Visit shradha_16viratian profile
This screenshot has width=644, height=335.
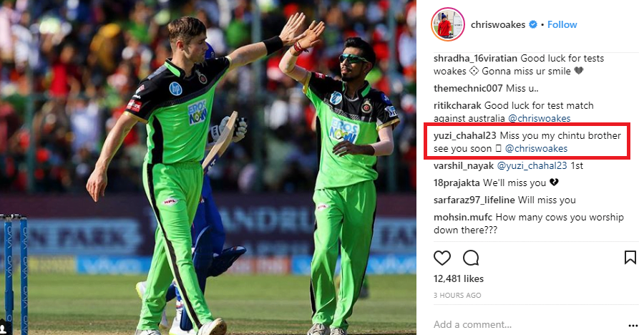click(x=476, y=59)
